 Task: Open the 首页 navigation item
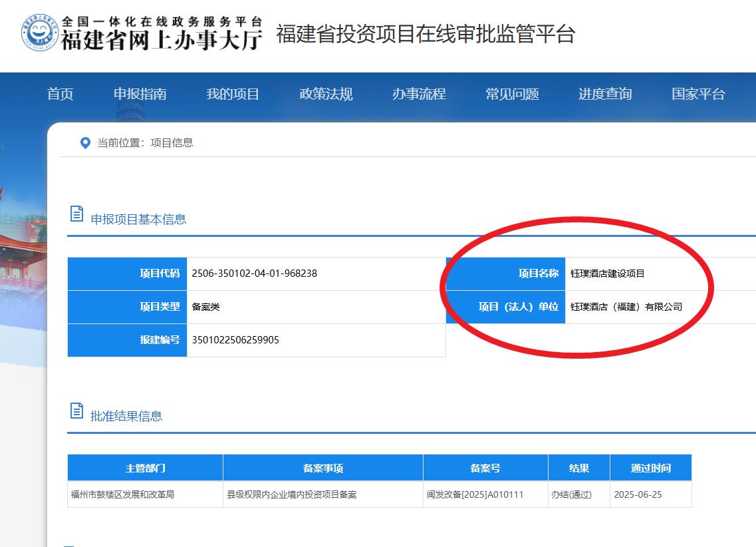click(61, 94)
